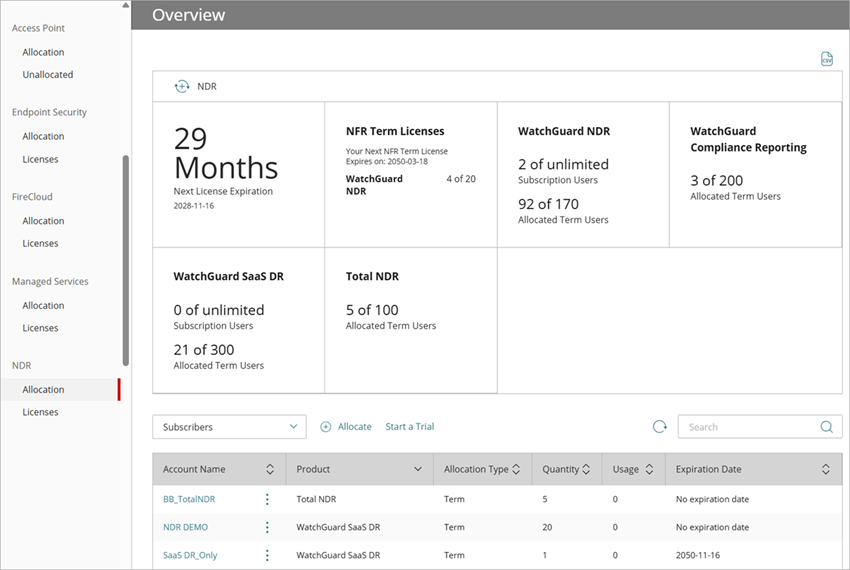Open Managed Services Allocation in the sidebar
850x570 pixels.
pyautogui.click(x=43, y=305)
